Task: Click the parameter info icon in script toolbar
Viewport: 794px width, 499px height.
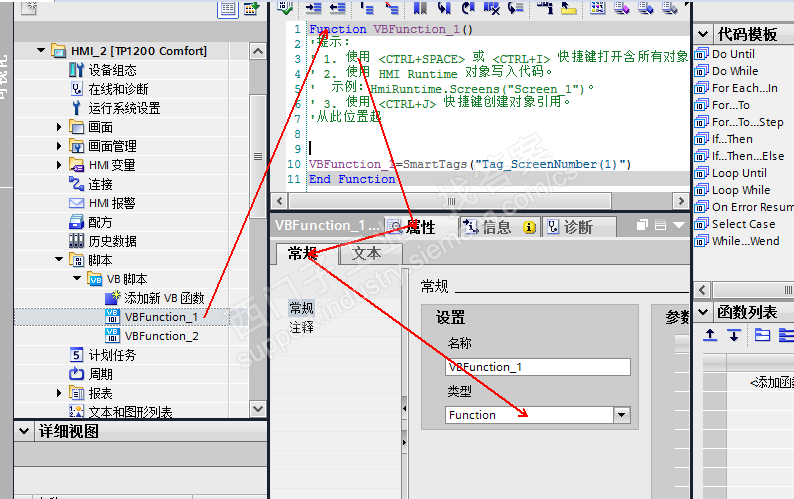Action: click(x=545, y=7)
